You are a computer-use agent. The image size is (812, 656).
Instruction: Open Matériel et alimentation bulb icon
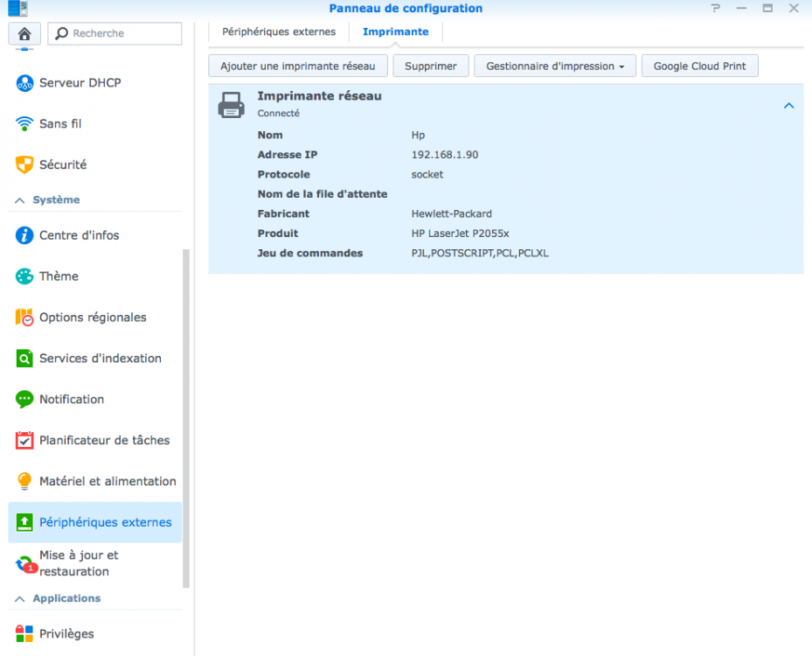[x=24, y=481]
